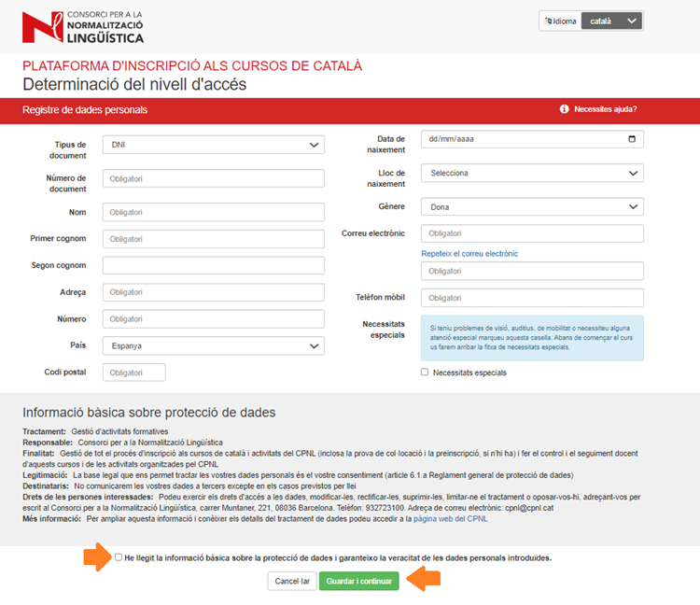Click the info icon beside Necessites ajuda
The height and width of the screenshot is (605, 700).
[564, 109]
